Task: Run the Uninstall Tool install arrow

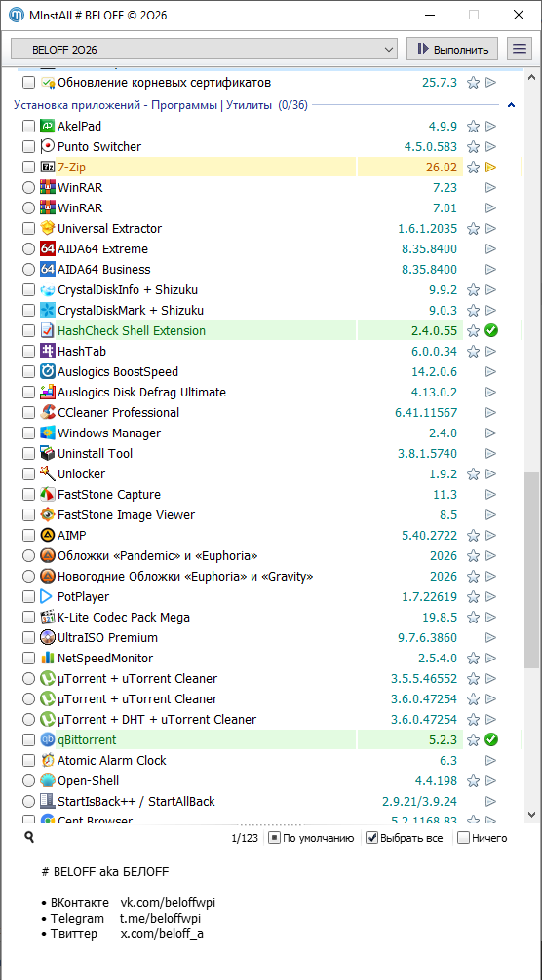Action: coord(490,454)
